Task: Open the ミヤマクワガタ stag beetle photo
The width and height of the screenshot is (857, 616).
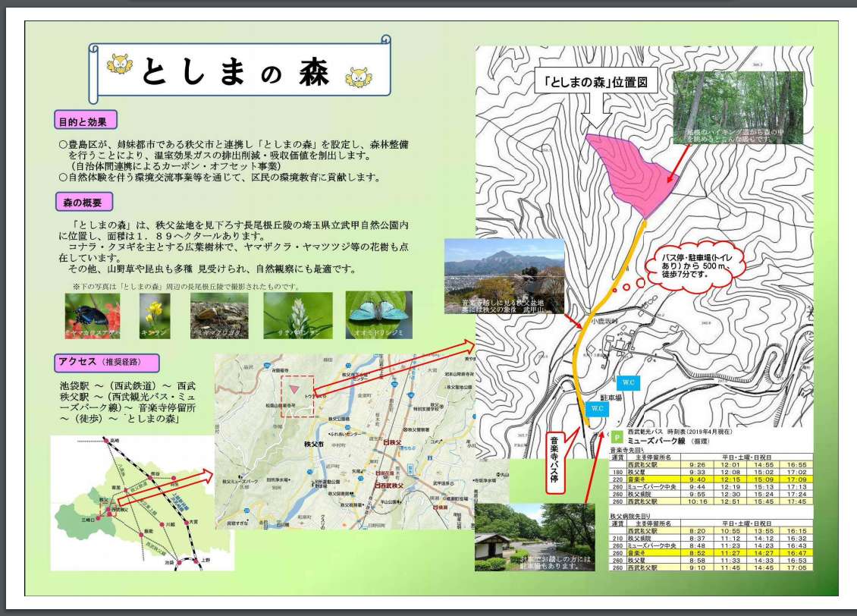Action: coord(219,316)
